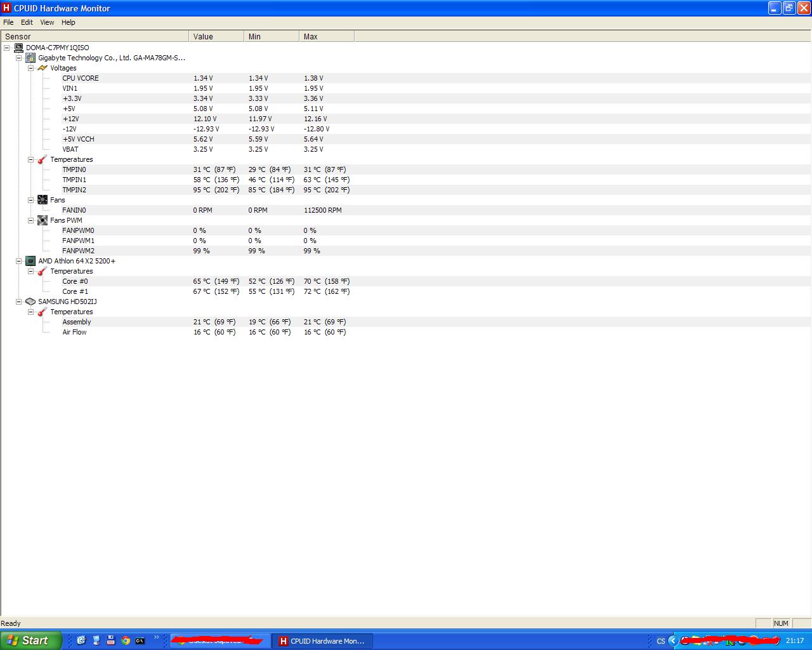Collapse the AMD Athlon 64 X2 node
This screenshot has width=812, height=650.
[19, 261]
